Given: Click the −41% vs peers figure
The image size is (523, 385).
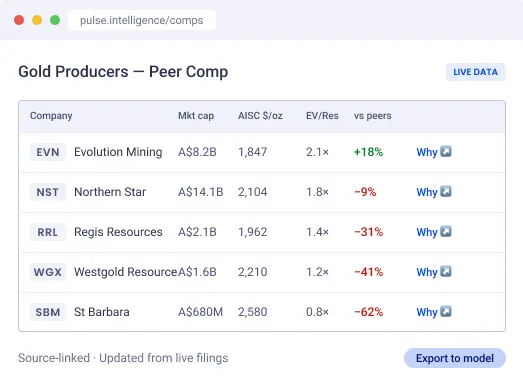Looking at the screenshot, I should point(369,272).
